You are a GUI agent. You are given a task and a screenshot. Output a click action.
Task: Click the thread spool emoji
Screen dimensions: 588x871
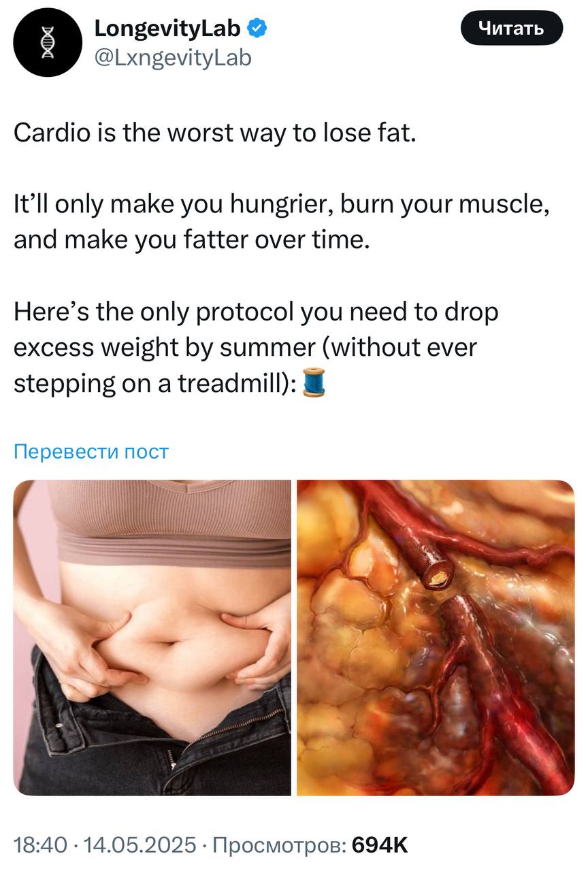(314, 383)
